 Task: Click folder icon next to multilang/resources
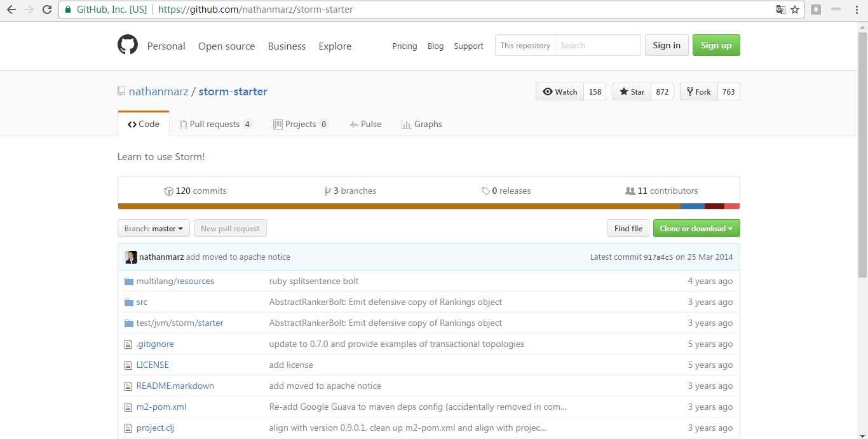(x=129, y=281)
